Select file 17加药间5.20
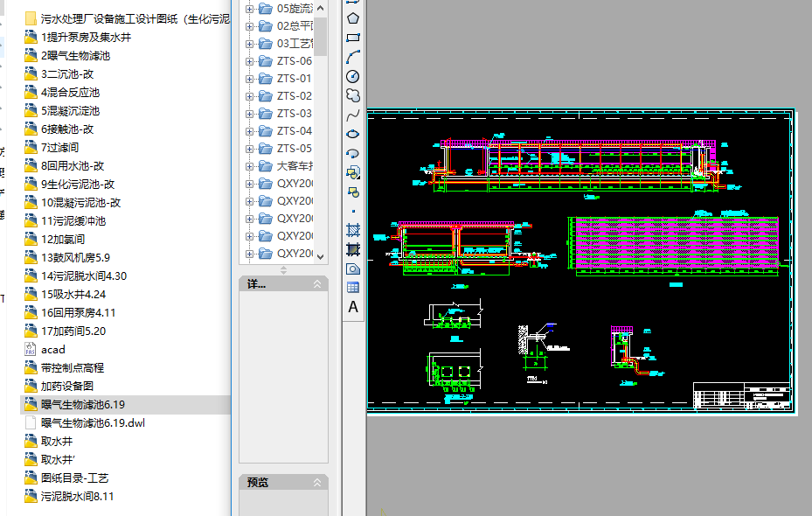The width and height of the screenshot is (812, 516). pos(73,331)
